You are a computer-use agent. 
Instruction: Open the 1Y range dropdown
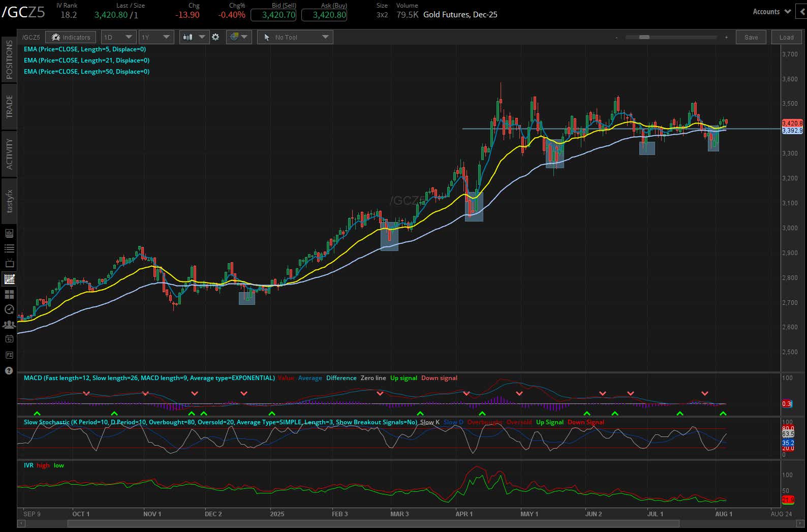pos(156,37)
